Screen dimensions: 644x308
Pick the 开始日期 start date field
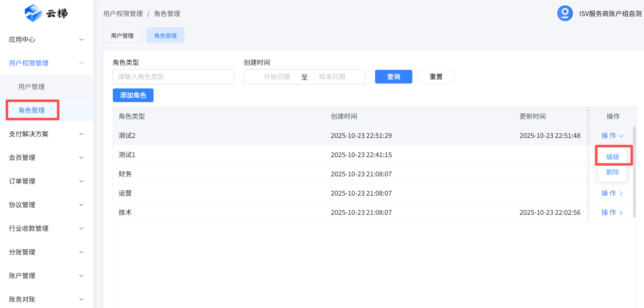tap(277, 77)
